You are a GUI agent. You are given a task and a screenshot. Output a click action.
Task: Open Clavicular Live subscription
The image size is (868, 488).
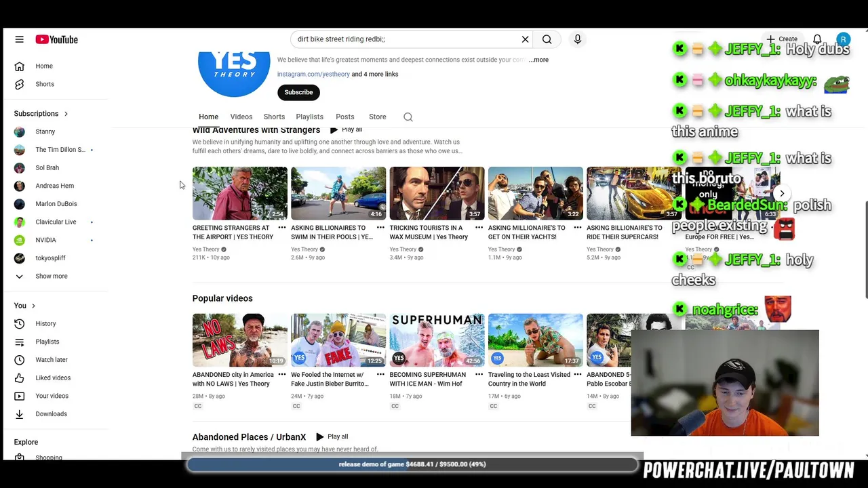tap(56, 222)
